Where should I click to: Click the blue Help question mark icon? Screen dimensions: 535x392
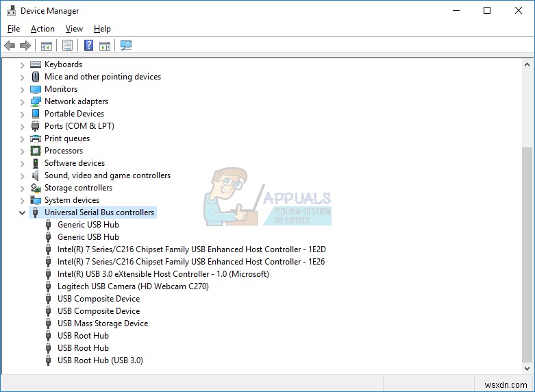coord(89,45)
